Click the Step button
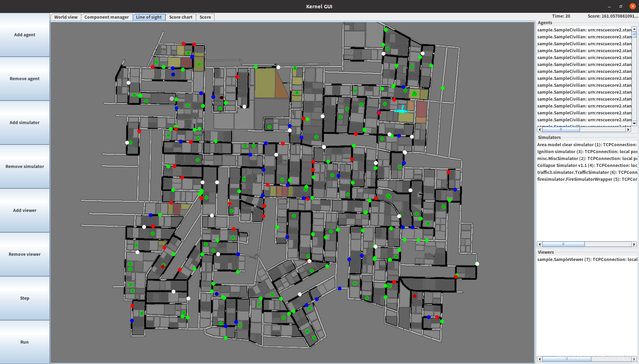Viewport: 639px width, 364px height. coord(25,298)
